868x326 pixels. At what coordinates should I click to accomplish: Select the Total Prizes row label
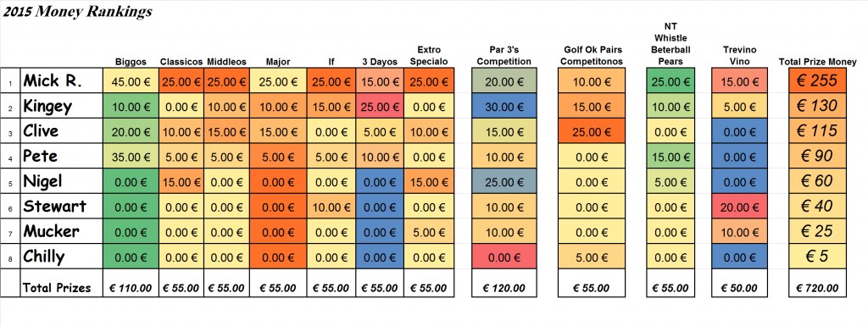click(57, 288)
